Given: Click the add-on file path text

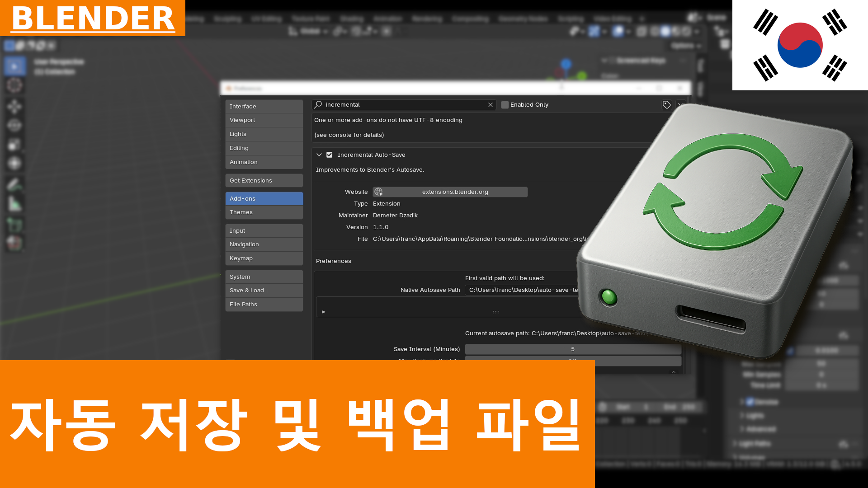Looking at the screenshot, I should (481, 239).
